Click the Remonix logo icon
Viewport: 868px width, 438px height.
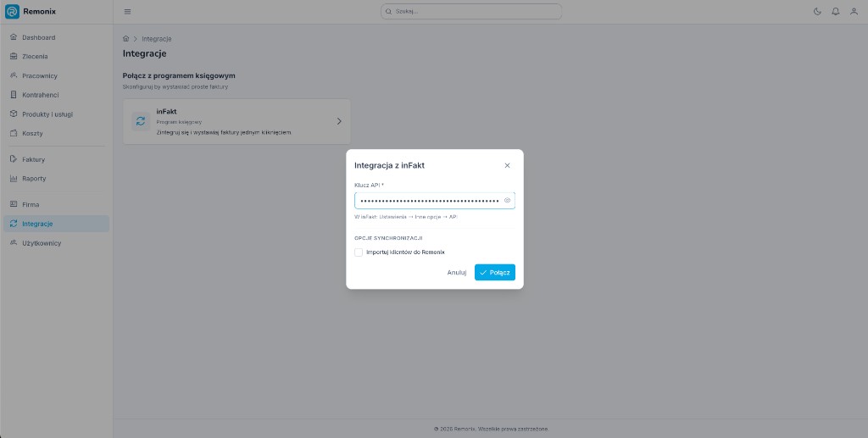coord(12,12)
